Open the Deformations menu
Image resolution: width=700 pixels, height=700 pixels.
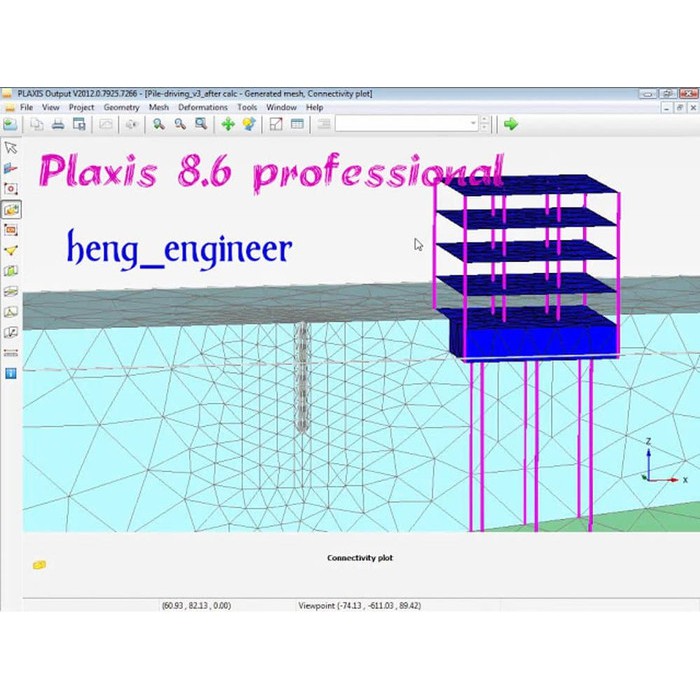pos(203,108)
